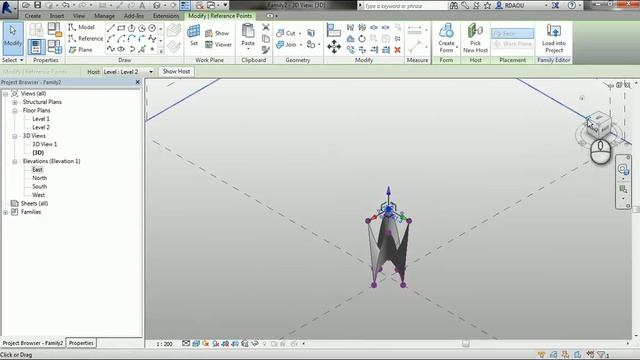This screenshot has height=360, width=640.
Task: Collapse the Elevations (Elevation 1) node
Action: tap(15, 161)
